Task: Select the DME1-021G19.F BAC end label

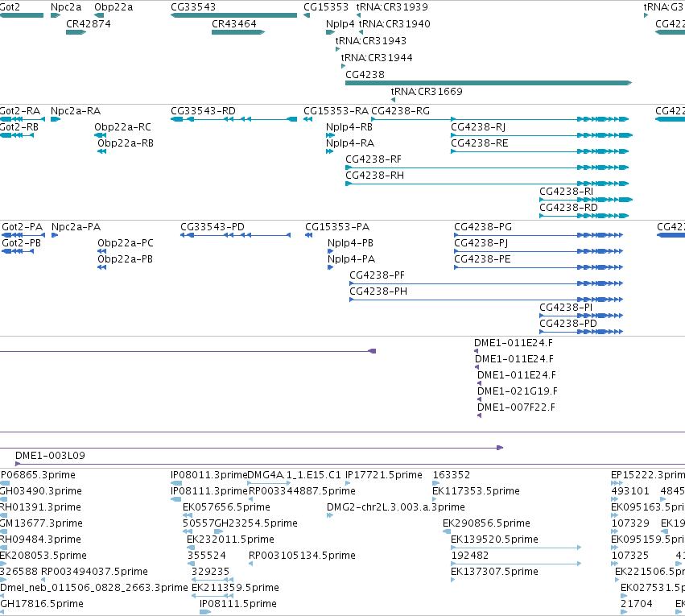Action: [x=518, y=391]
